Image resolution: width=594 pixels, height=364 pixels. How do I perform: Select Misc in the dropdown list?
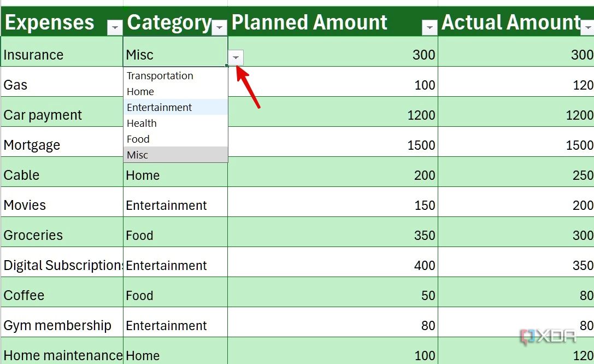137,155
